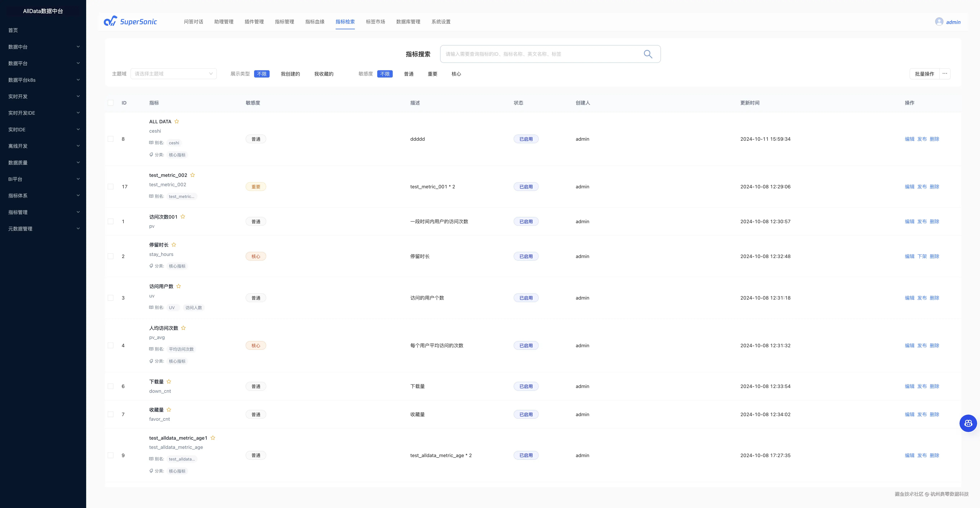Image resolution: width=980 pixels, height=508 pixels.
Task: Favorite ALL DATA with star icon
Action: click(x=177, y=122)
